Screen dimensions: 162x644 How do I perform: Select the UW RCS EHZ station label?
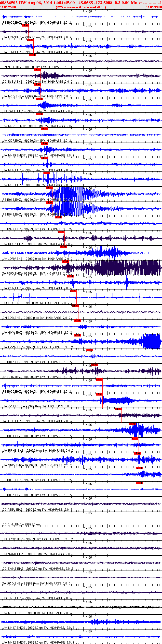pos(37,185)
